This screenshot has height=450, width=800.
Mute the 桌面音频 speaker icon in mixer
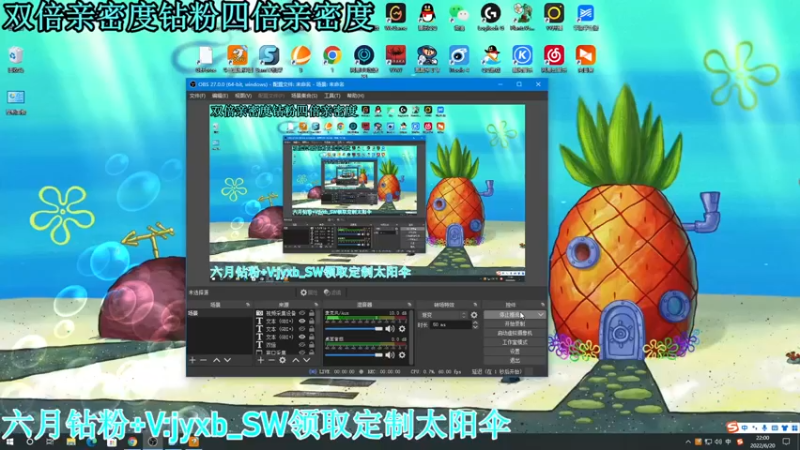[390, 355]
